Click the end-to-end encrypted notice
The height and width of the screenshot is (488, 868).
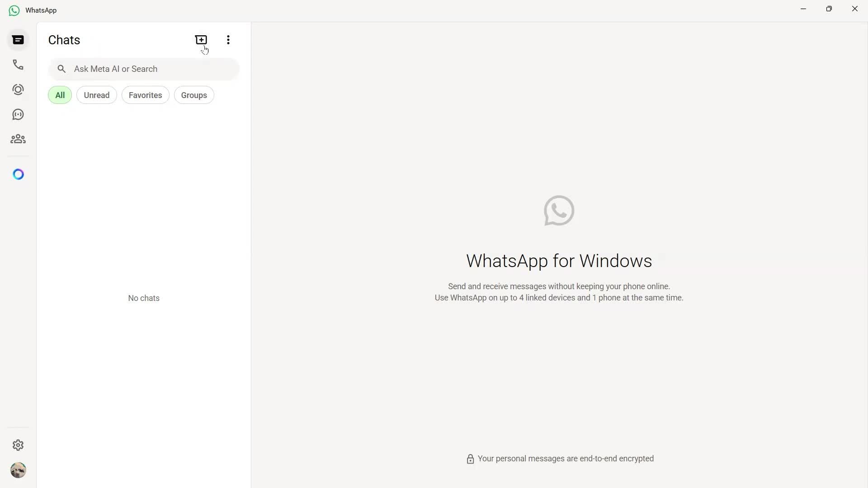coord(559,458)
